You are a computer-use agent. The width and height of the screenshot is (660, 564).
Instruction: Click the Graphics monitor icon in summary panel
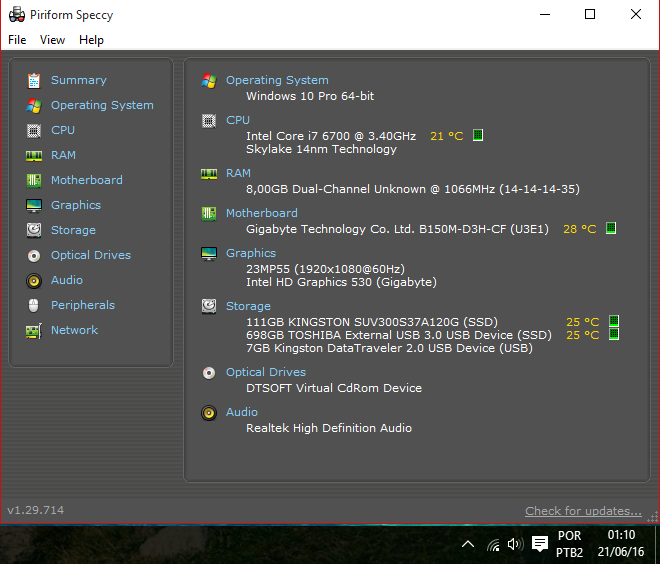(209, 254)
